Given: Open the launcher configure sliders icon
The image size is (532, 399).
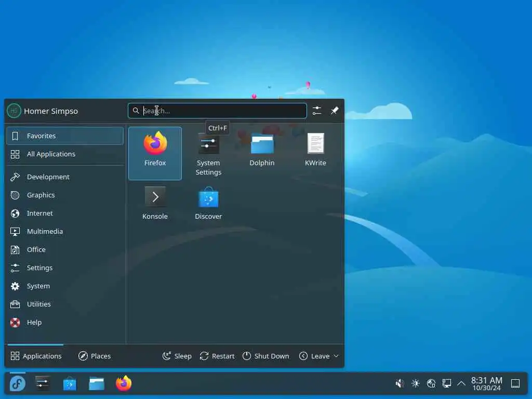Looking at the screenshot, I should [x=317, y=111].
